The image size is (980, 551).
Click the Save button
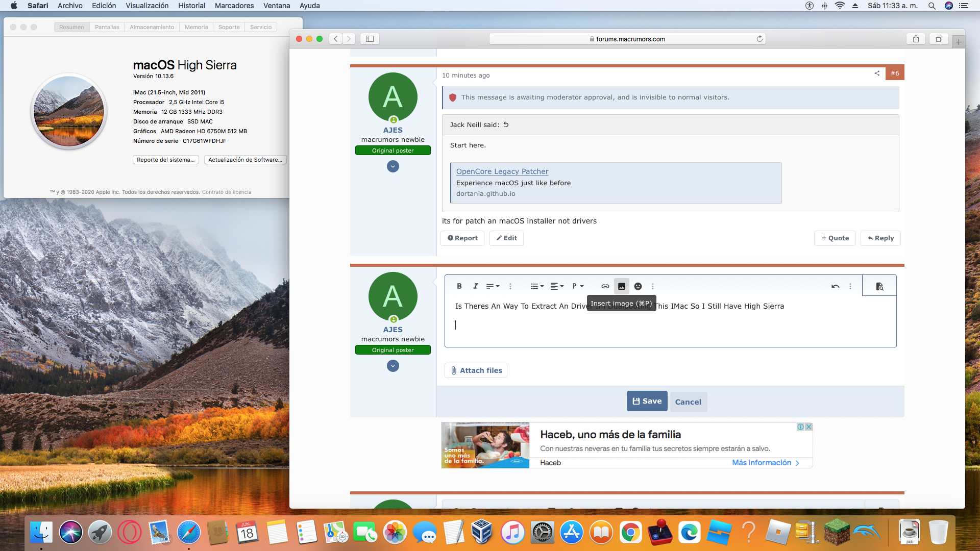tap(647, 401)
